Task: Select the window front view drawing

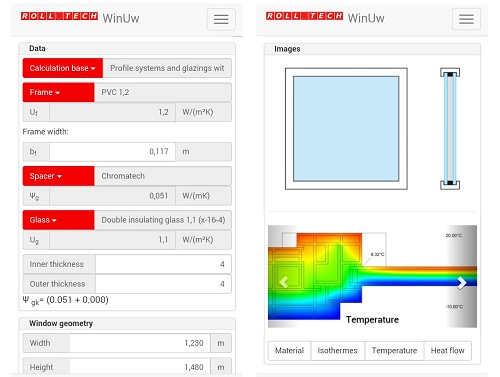Action: tap(346, 129)
